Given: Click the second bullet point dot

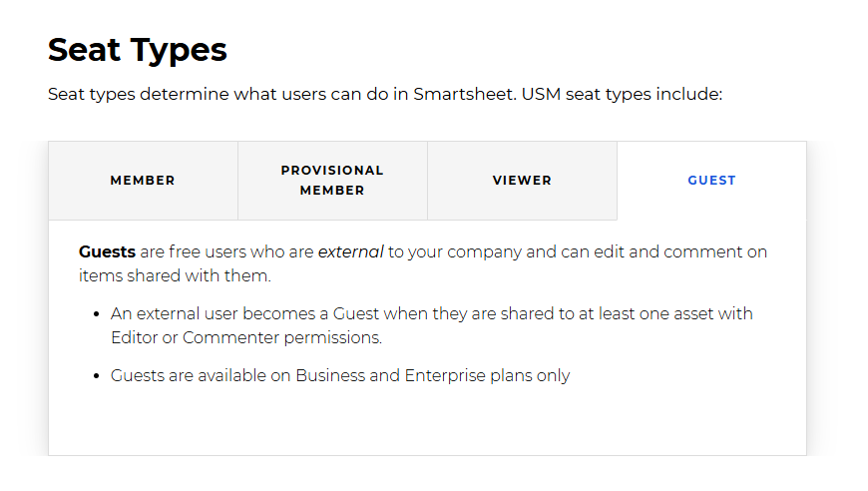Looking at the screenshot, I should coord(97,377).
